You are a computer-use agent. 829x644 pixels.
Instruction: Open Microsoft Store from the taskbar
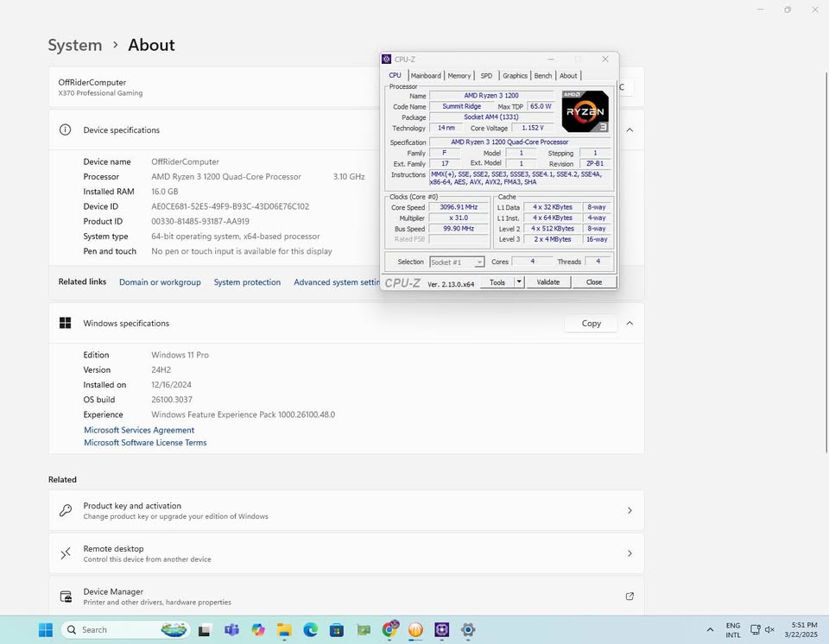[336, 629]
